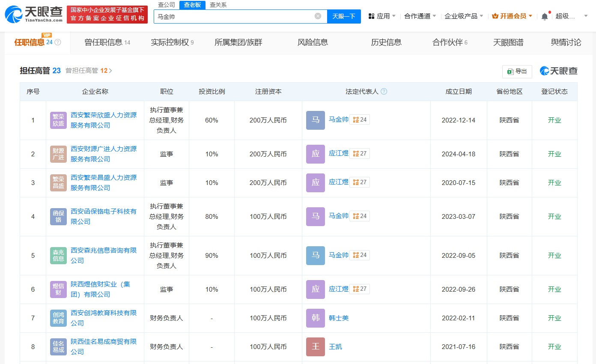Open notifications bell icon

point(544,16)
